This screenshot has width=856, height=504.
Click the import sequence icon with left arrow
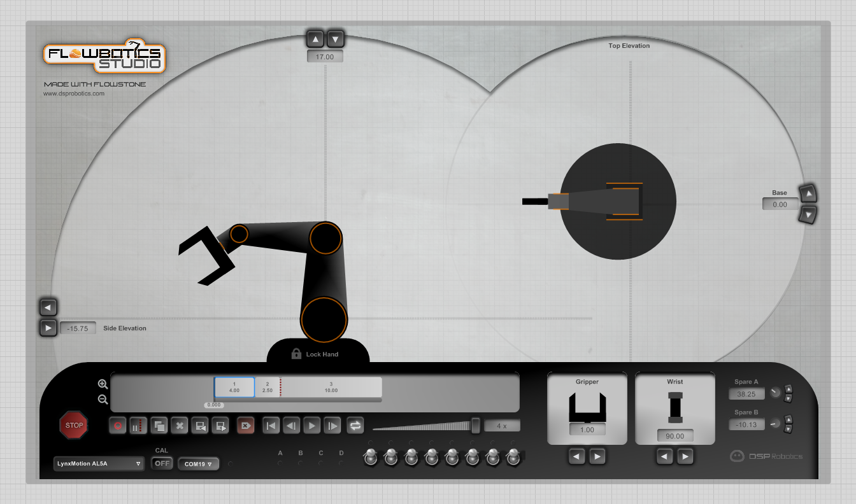[201, 426]
